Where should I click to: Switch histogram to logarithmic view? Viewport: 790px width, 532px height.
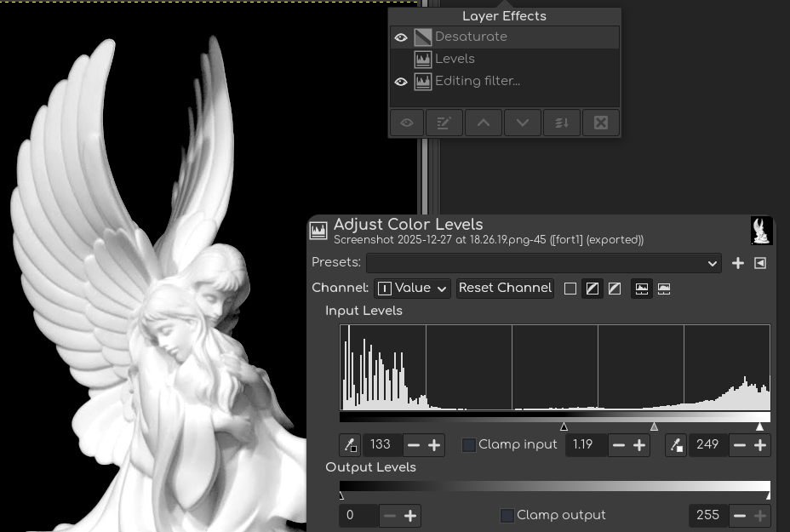pyautogui.click(x=664, y=289)
